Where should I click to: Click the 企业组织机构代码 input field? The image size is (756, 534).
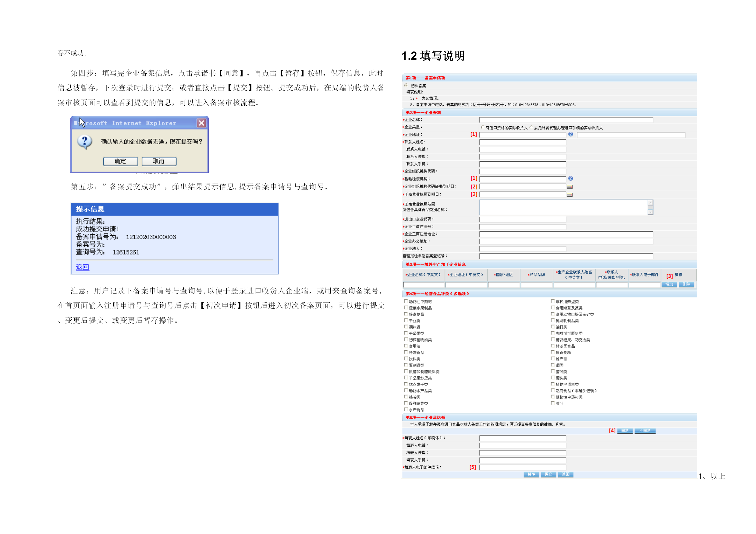[523, 171]
